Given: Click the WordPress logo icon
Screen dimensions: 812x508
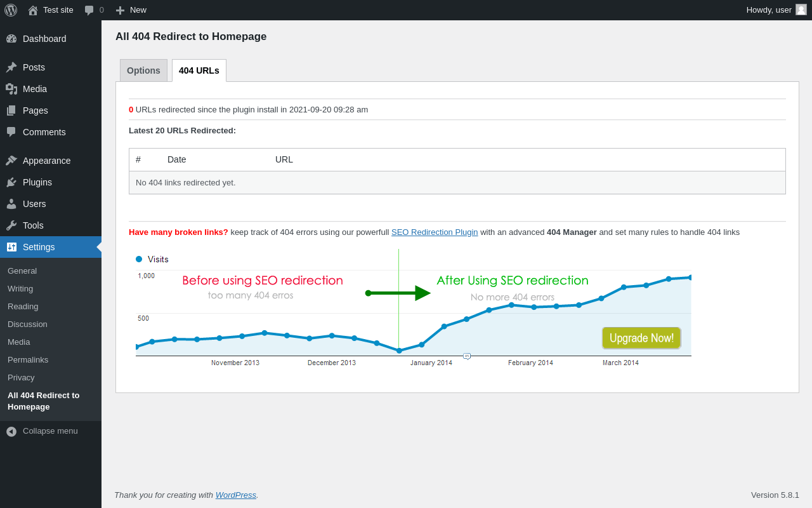Looking at the screenshot, I should coord(11,10).
